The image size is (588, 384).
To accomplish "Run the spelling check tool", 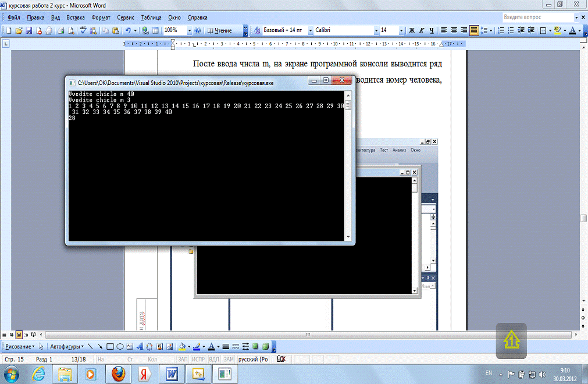I will point(83,30).
